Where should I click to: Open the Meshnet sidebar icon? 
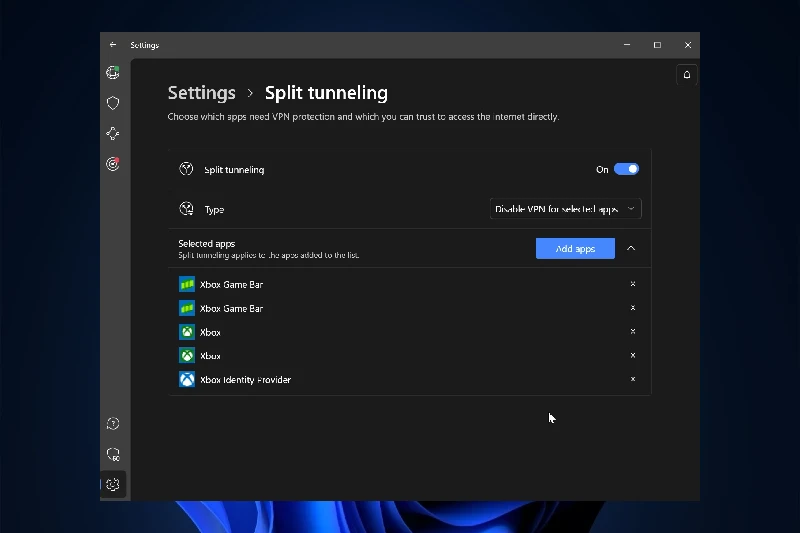tap(113, 134)
